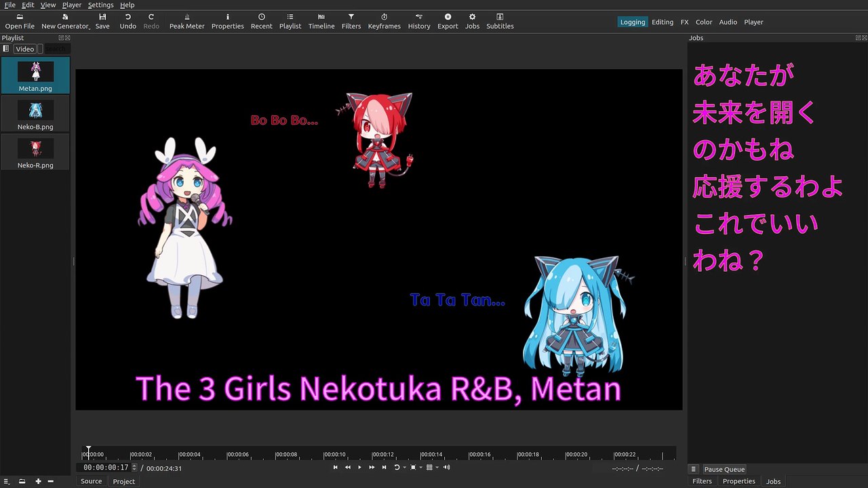Viewport: 868px width, 488px height.
Task: Play the video in the player
Action: click(359, 467)
